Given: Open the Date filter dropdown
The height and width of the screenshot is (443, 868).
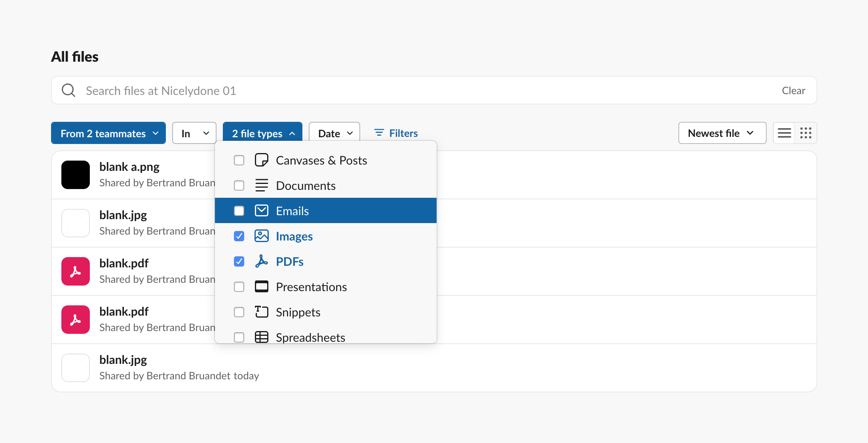Looking at the screenshot, I should (x=334, y=133).
